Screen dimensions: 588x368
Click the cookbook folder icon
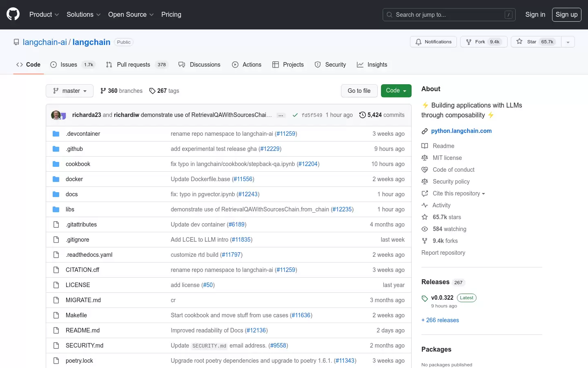tap(56, 164)
